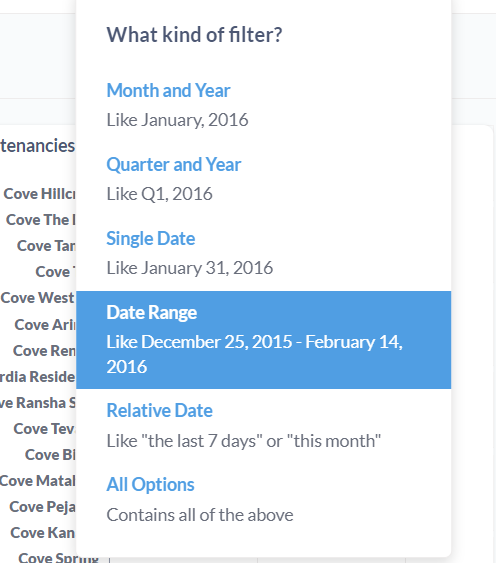Viewport: 496px width, 563px height.
Task: Click the Cove Kan axis label
Action: click(x=43, y=533)
